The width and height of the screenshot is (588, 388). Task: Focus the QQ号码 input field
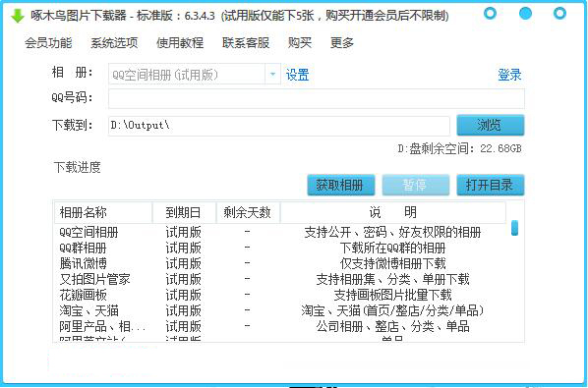(x=317, y=99)
